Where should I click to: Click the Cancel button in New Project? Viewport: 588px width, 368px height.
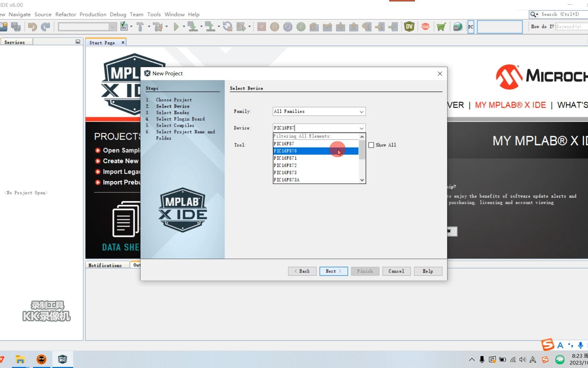(396, 271)
